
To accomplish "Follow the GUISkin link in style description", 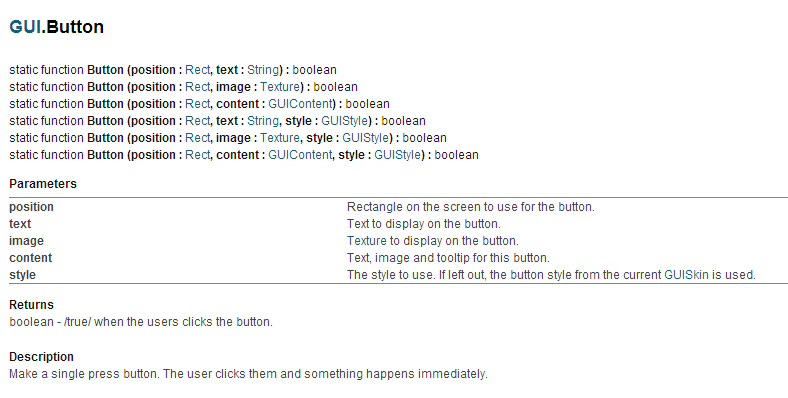I will pos(686,275).
